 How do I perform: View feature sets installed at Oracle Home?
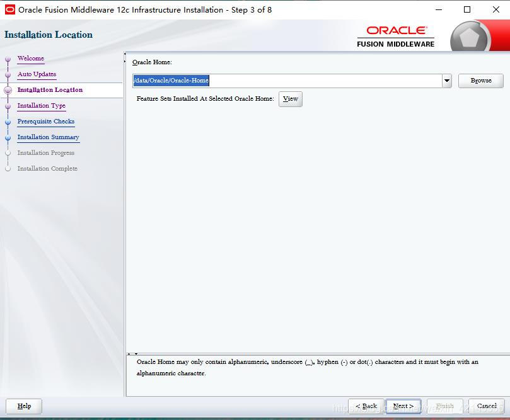point(291,99)
